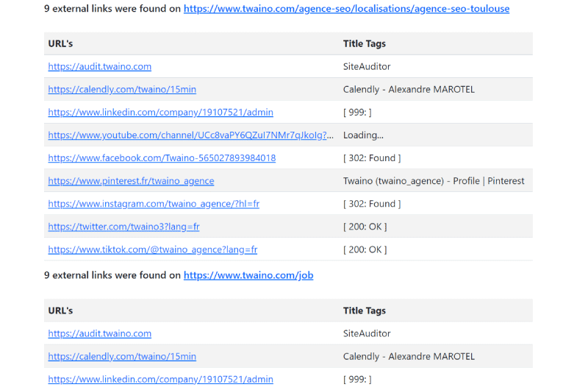The height and width of the screenshot is (390, 588).
Task: Select "Twaino (twaino_agence) - Profile | Pinterest" title
Action: (x=434, y=181)
